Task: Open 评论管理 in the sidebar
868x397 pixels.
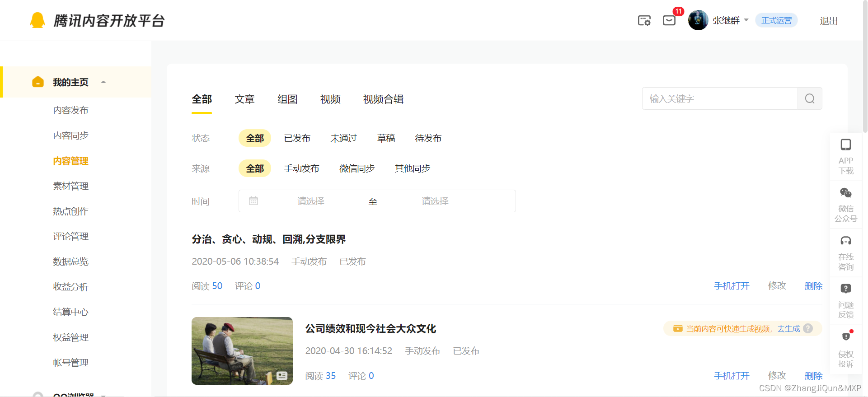Action: pos(70,236)
